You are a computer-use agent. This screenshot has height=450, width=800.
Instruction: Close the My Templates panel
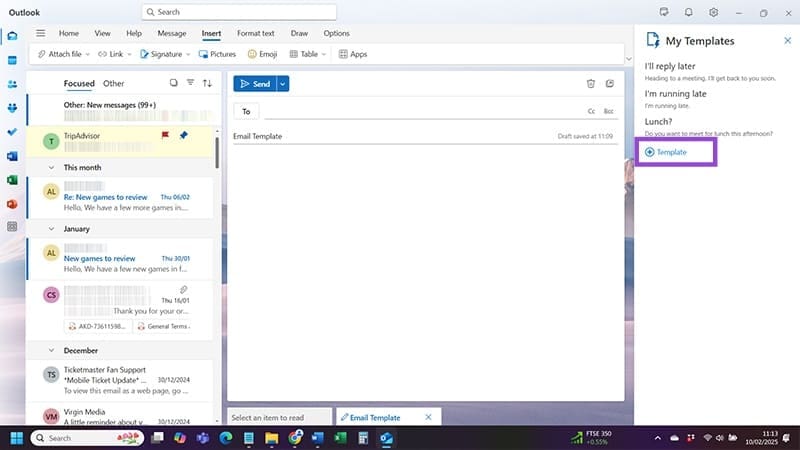787,40
